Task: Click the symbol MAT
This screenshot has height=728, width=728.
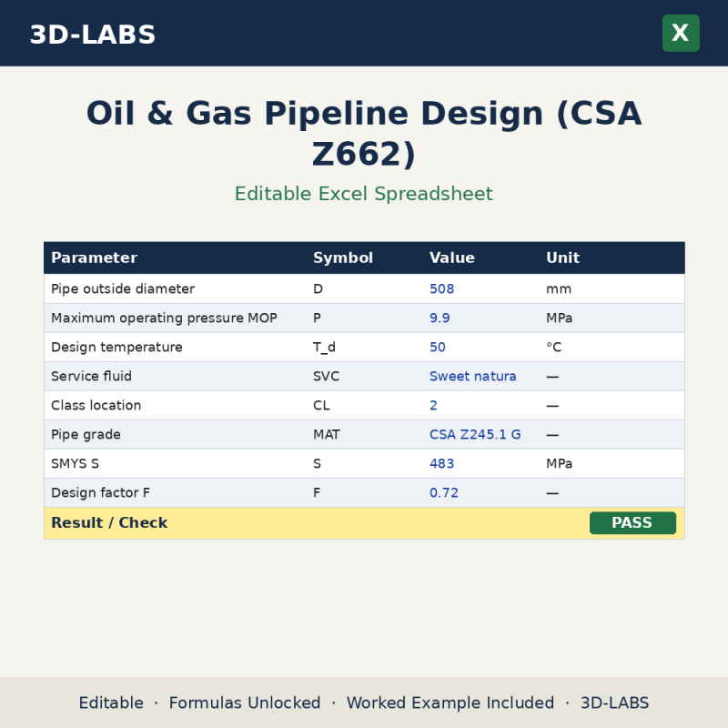Action: click(327, 435)
